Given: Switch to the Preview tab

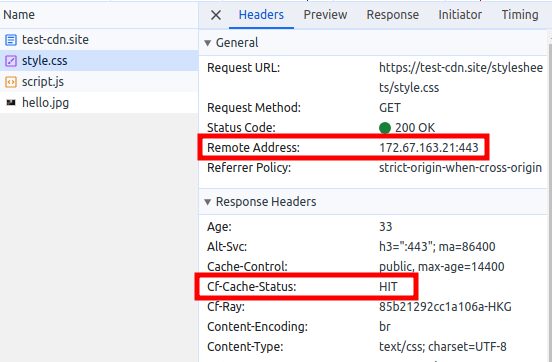Looking at the screenshot, I should (325, 15).
